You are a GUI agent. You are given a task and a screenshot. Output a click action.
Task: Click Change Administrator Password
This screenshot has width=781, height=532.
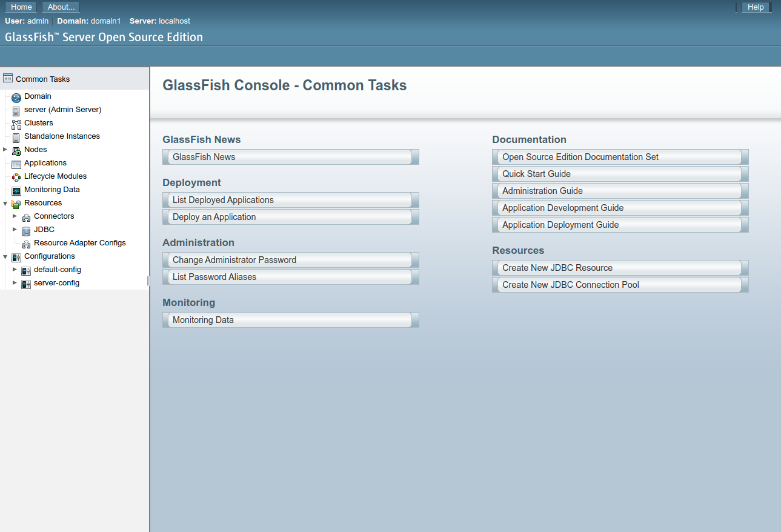(x=291, y=260)
